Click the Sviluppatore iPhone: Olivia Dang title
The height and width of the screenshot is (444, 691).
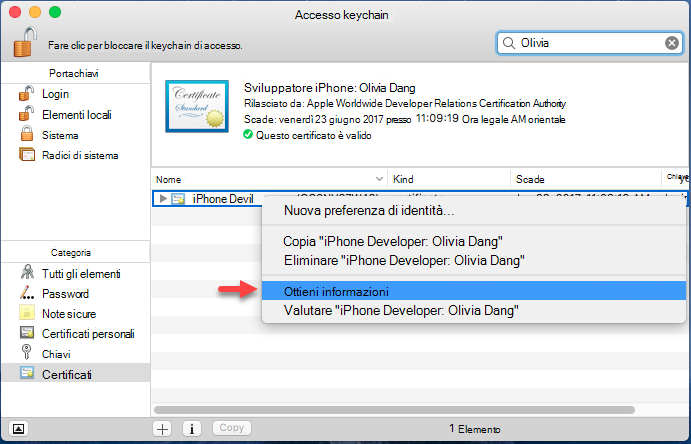coord(330,88)
